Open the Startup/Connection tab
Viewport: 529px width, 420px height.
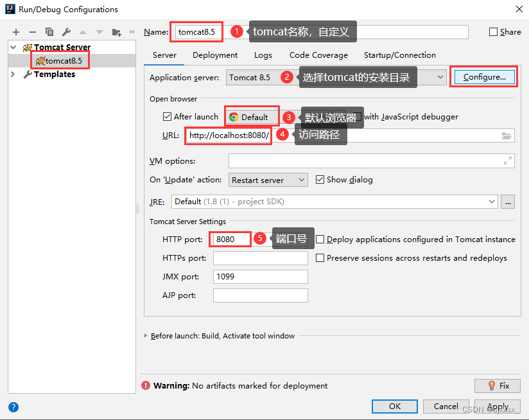pyautogui.click(x=400, y=55)
